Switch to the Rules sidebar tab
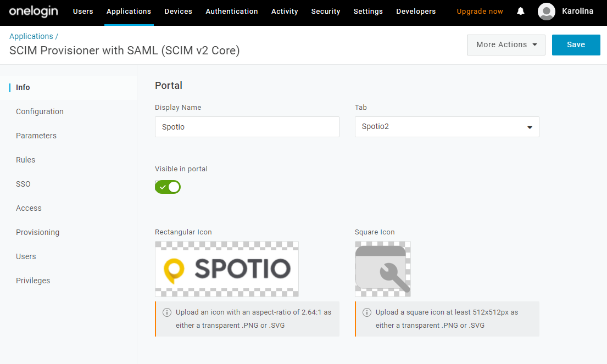The image size is (607, 364). pyautogui.click(x=26, y=160)
